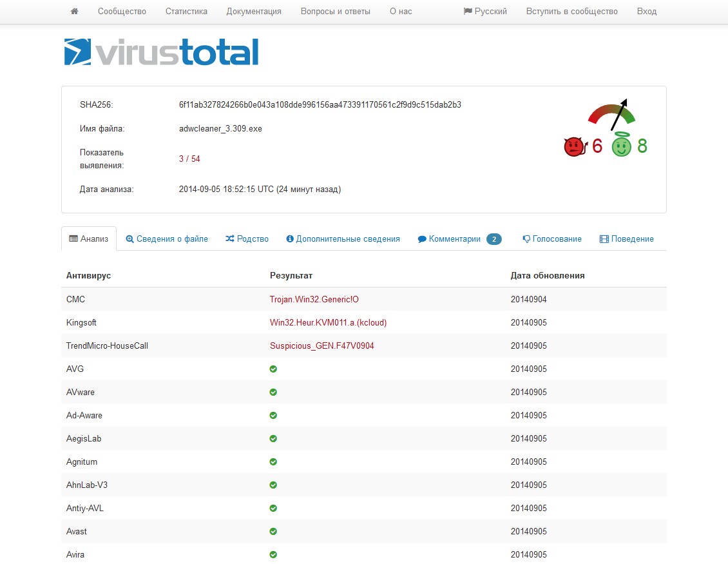Open the Русский language selector
Viewport: 728px width, 564px height.
485,11
